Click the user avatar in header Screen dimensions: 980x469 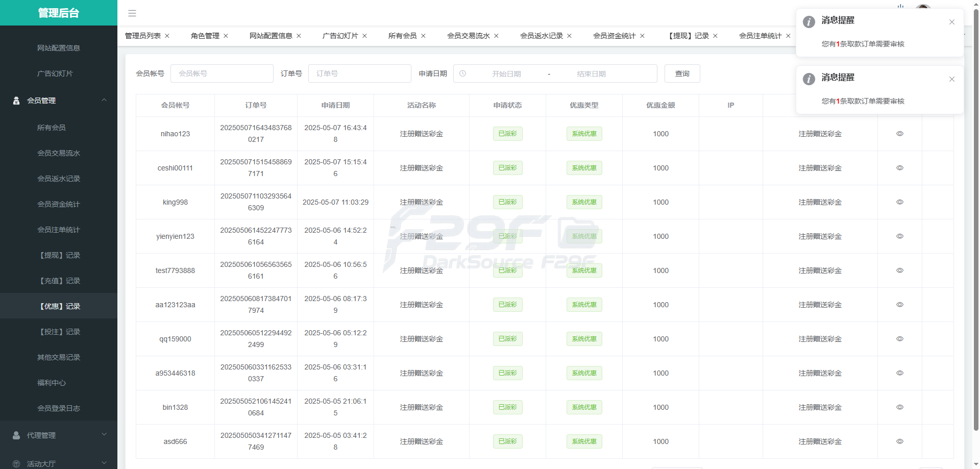click(923, 7)
